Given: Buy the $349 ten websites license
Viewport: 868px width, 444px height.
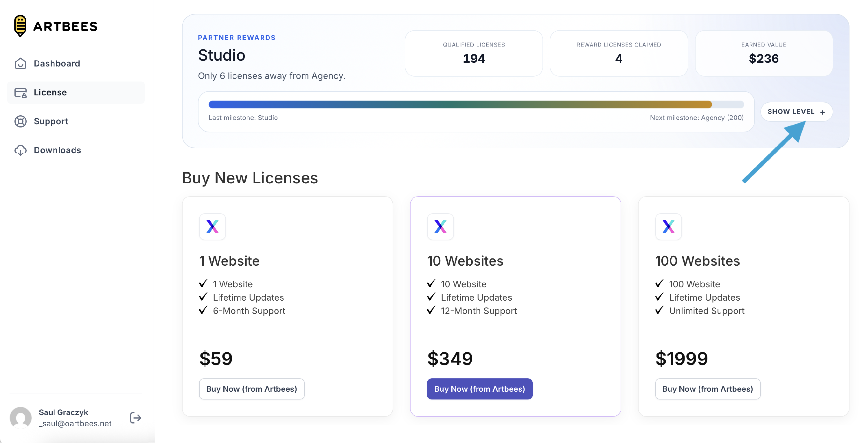Looking at the screenshot, I should pos(479,389).
